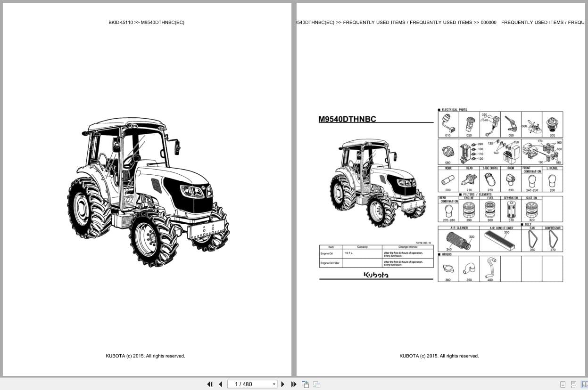This screenshot has width=588, height=390.
Task: Switch to continuous page layout
Action: pos(573,384)
